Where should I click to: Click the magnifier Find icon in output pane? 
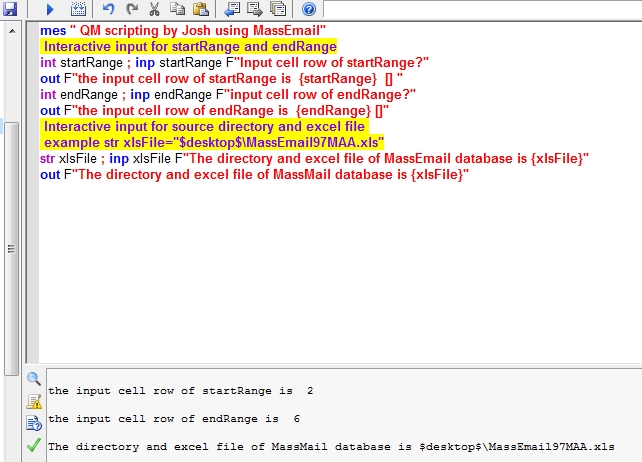point(33,379)
